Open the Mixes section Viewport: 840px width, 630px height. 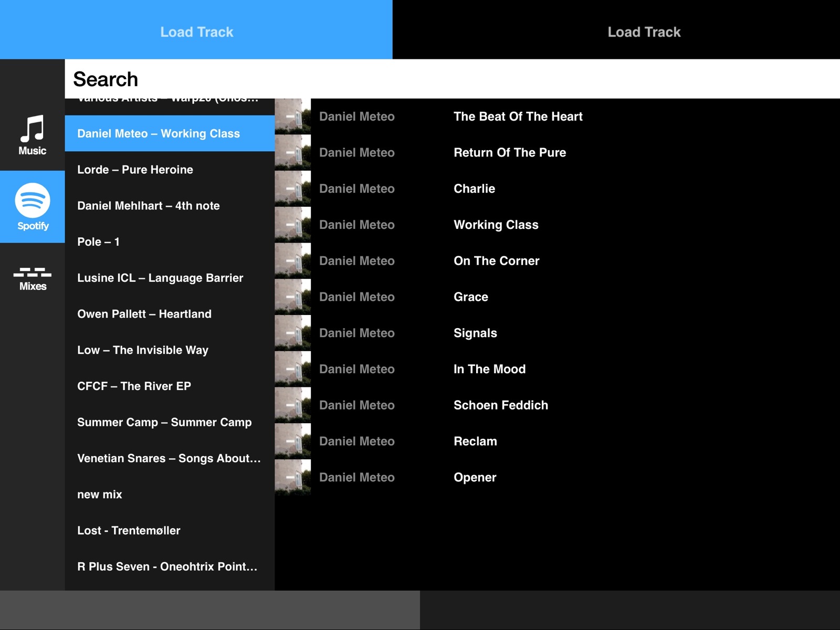(32, 278)
